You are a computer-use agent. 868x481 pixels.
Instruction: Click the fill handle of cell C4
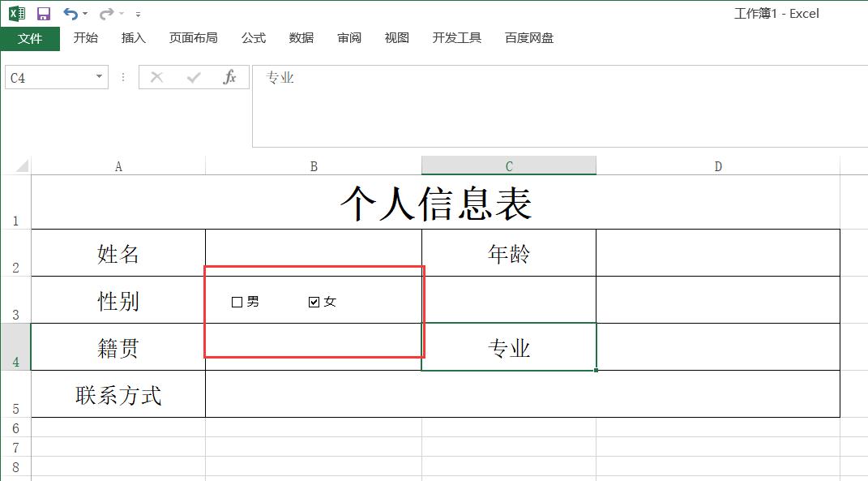[x=596, y=370]
